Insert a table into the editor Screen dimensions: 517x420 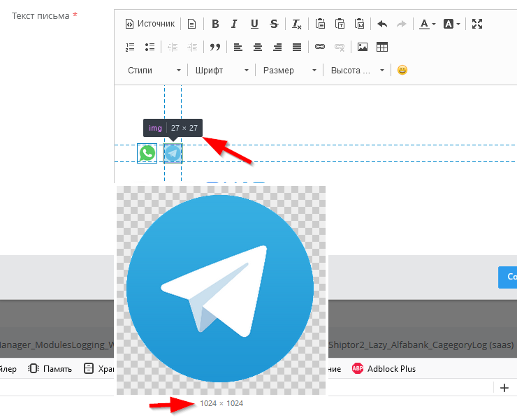(382, 47)
